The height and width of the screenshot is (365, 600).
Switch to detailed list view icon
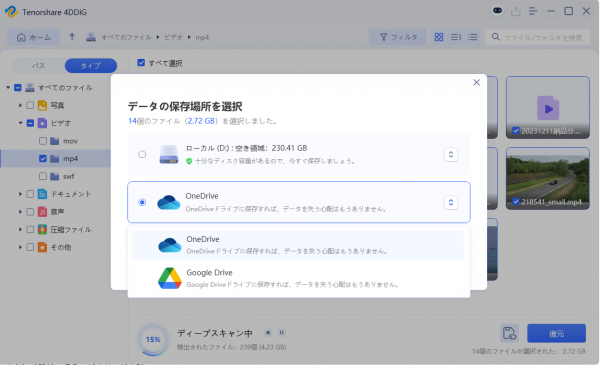[x=473, y=37]
